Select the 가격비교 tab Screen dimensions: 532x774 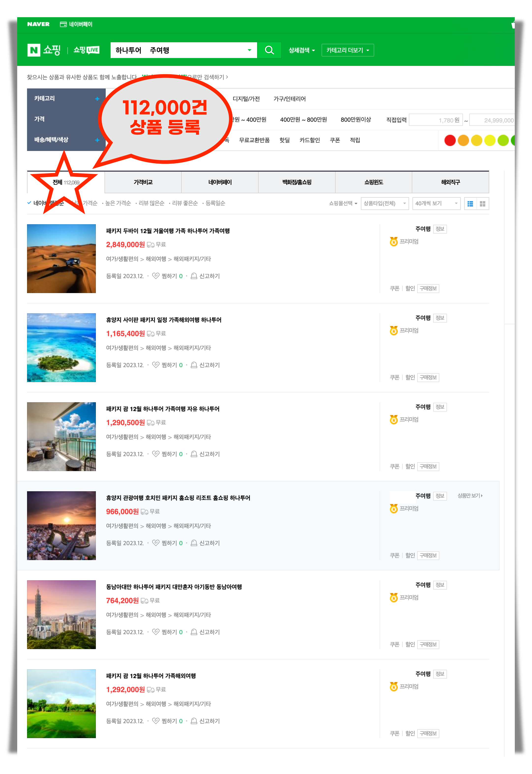pyautogui.click(x=143, y=182)
